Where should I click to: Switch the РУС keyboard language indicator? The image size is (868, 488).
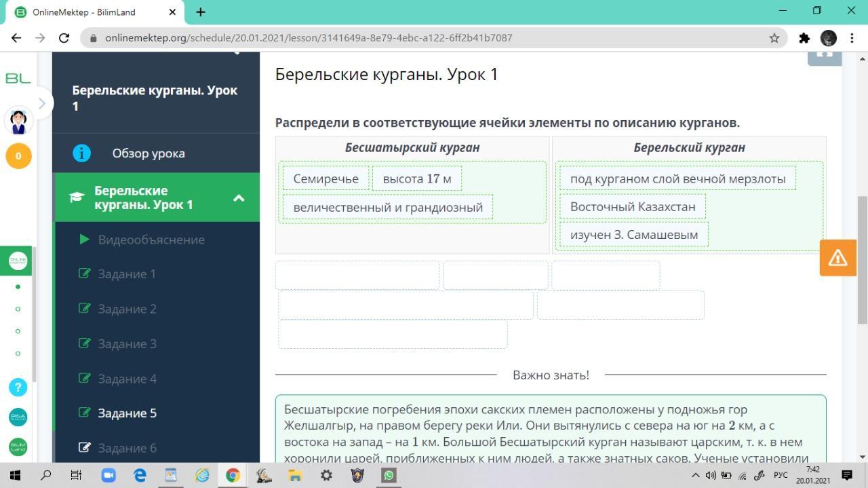[781, 475]
